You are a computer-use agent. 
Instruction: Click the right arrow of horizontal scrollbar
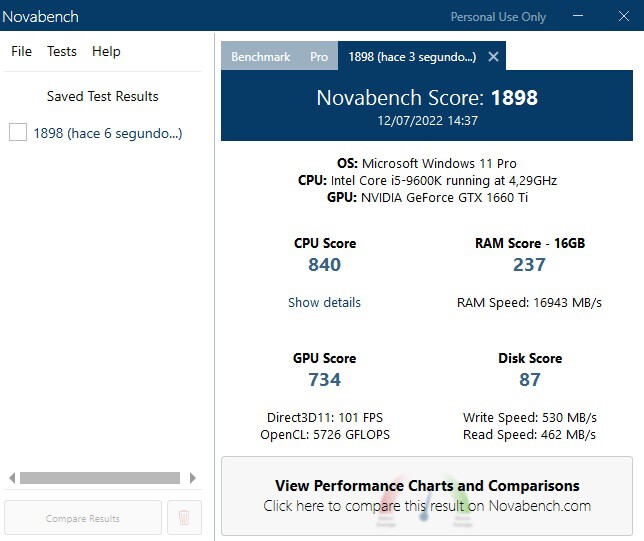click(194, 478)
